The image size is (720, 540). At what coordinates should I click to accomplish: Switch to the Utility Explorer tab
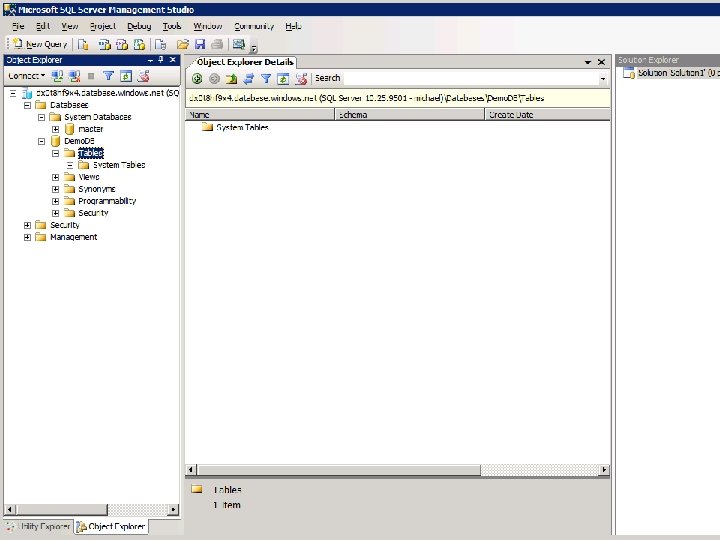tap(39, 526)
